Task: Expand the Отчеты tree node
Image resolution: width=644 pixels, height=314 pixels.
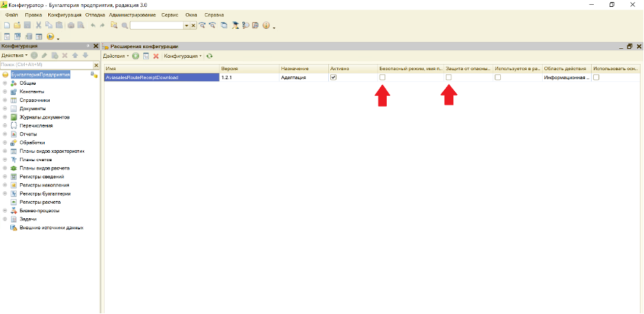Action: coord(5,134)
